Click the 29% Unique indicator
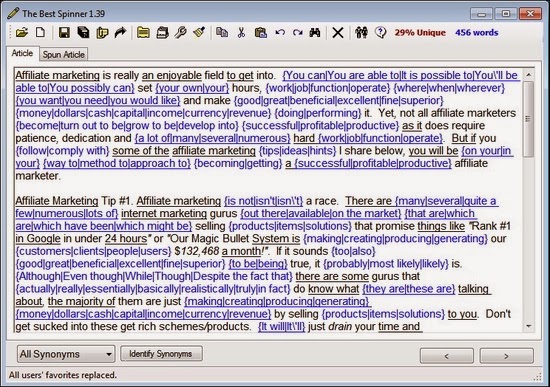Screen dimensions: 550x387 point(420,33)
